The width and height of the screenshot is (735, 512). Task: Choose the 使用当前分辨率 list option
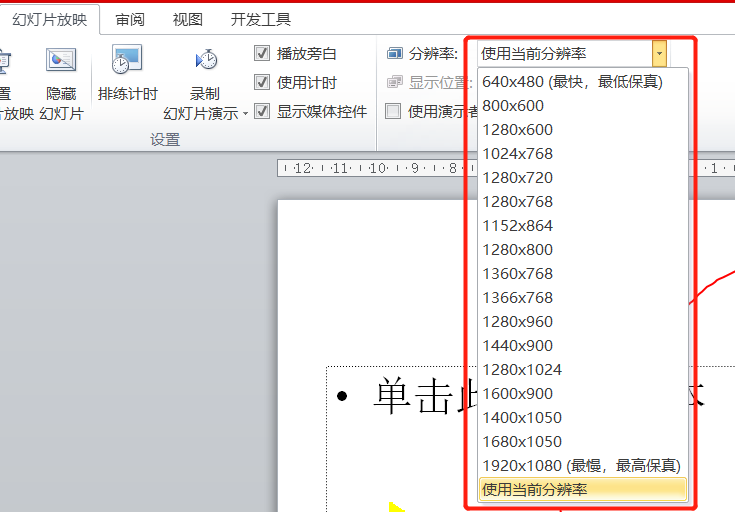pos(582,489)
